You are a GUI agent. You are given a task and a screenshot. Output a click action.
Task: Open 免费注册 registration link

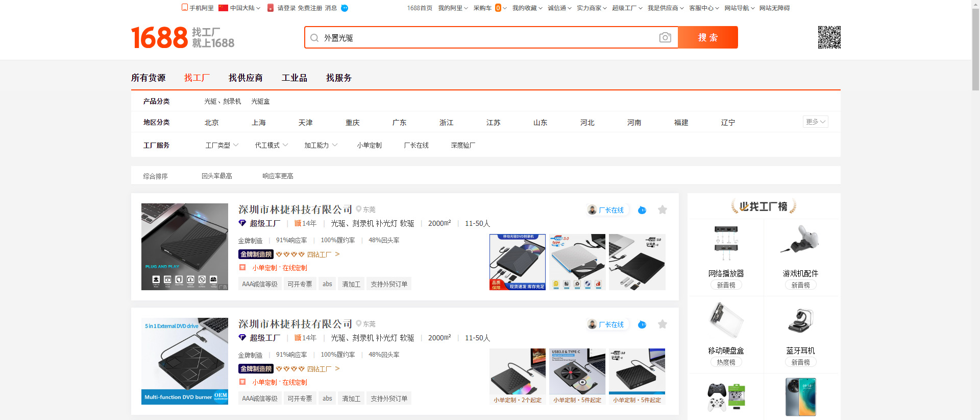point(310,8)
